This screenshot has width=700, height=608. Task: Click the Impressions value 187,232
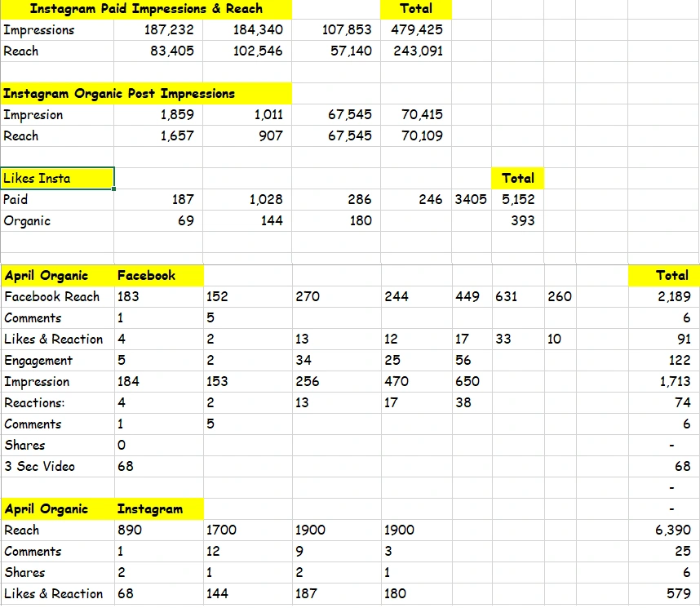tap(158, 30)
